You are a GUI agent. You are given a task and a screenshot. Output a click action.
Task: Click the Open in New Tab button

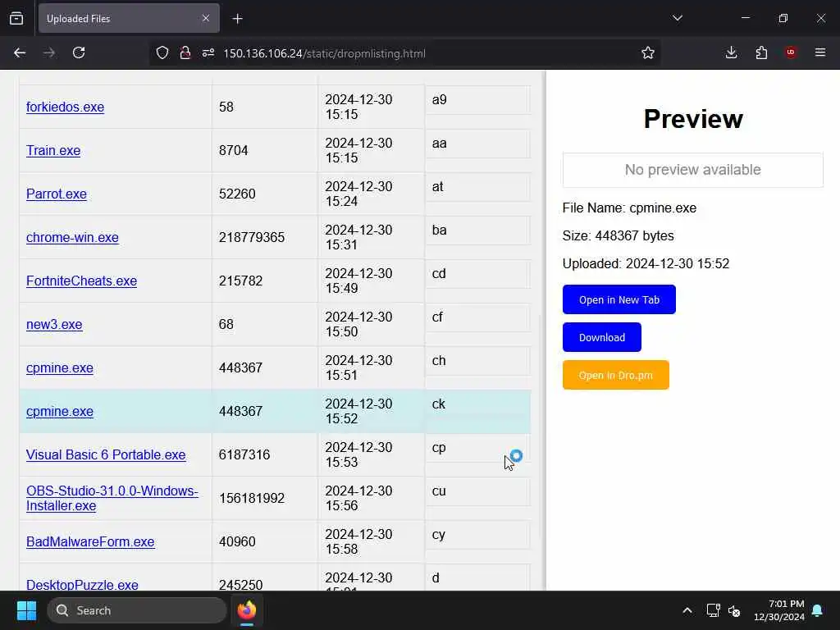(x=619, y=299)
